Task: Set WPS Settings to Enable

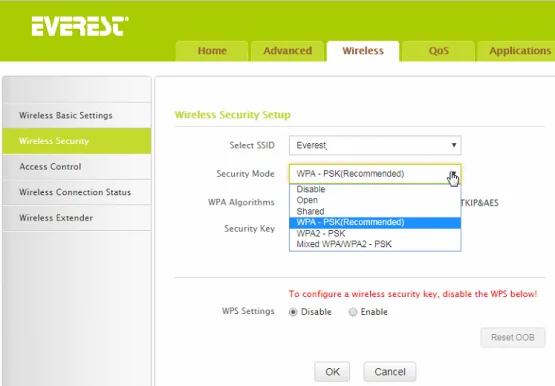Action: 353,312
